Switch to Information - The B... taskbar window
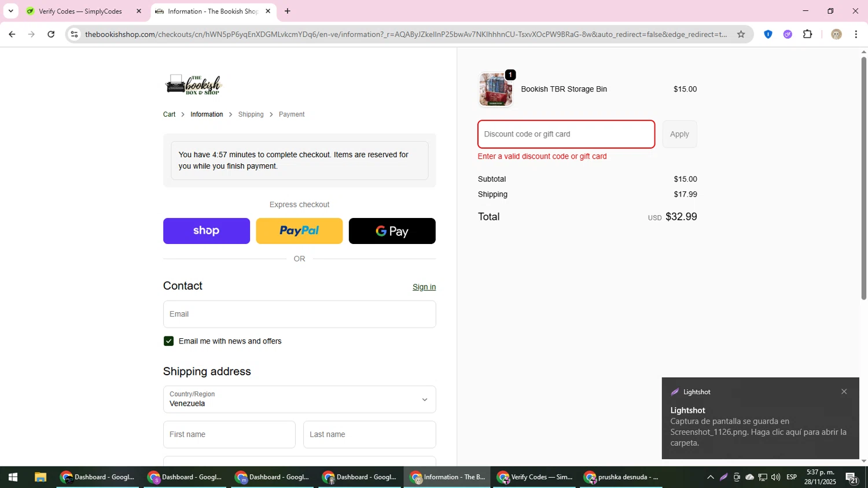 pyautogui.click(x=447, y=477)
